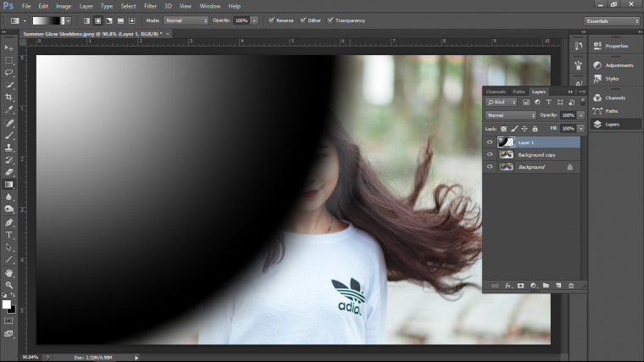Open the Select menu
Image resolution: width=644 pixels, height=362 pixels.
[128, 6]
